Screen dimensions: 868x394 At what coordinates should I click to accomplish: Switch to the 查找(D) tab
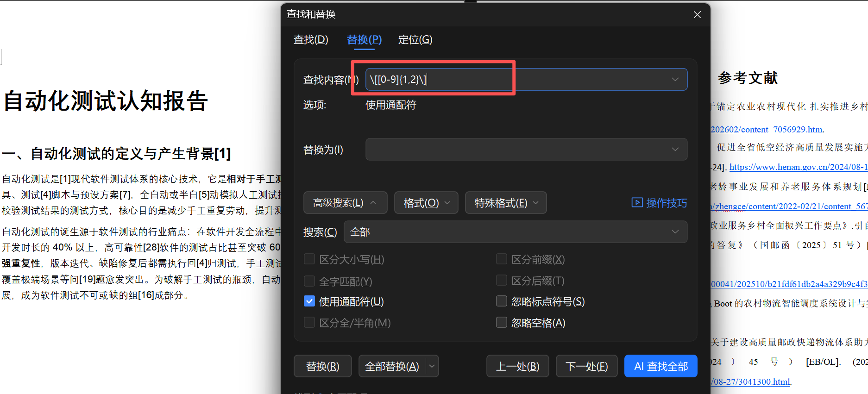tap(311, 40)
